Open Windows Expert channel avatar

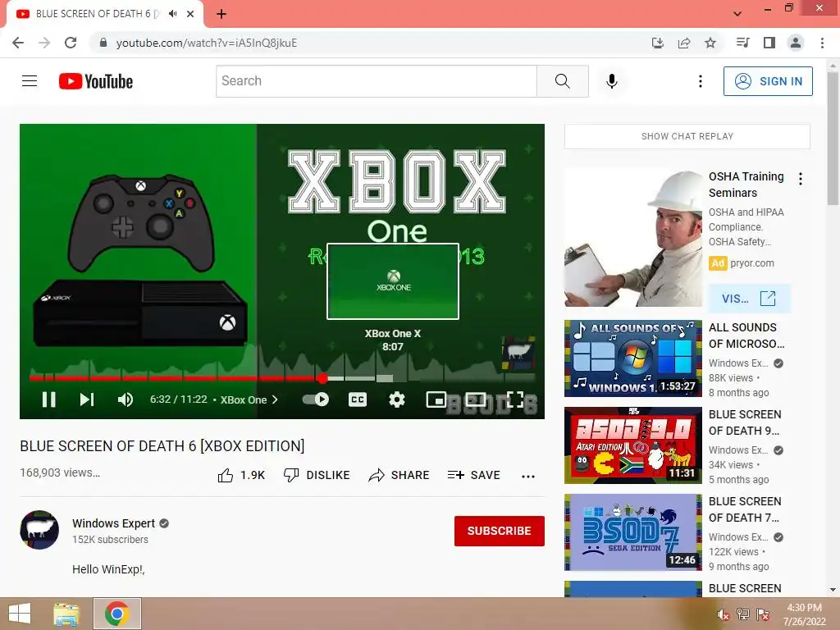pos(39,530)
